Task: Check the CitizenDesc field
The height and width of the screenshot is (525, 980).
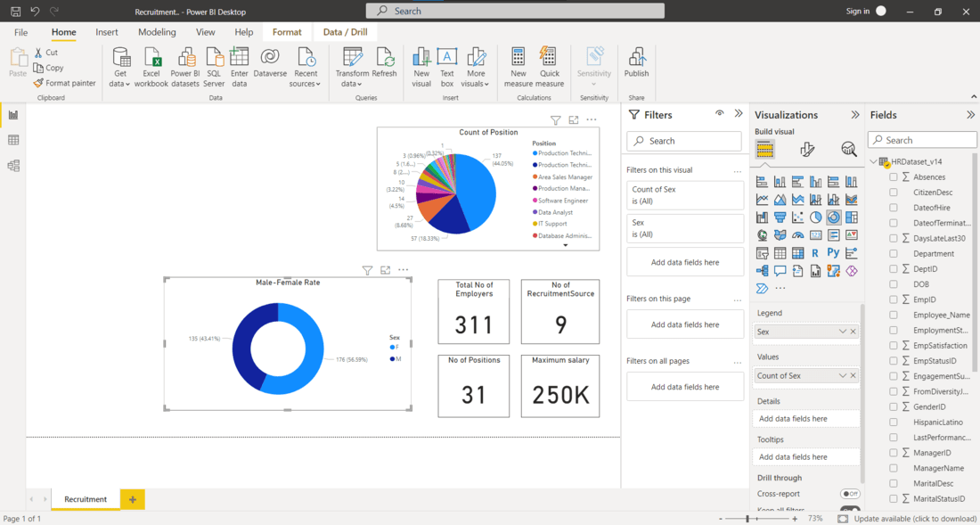Action: (893, 193)
